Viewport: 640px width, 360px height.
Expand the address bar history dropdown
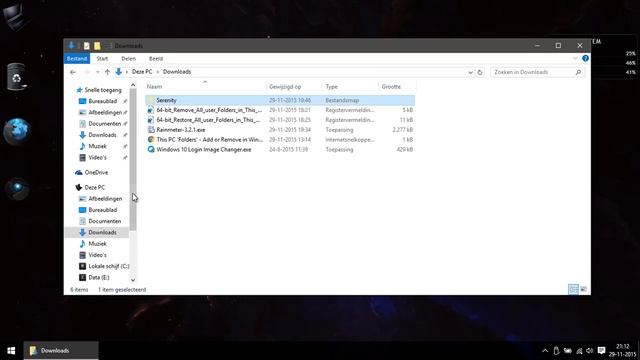(470, 72)
